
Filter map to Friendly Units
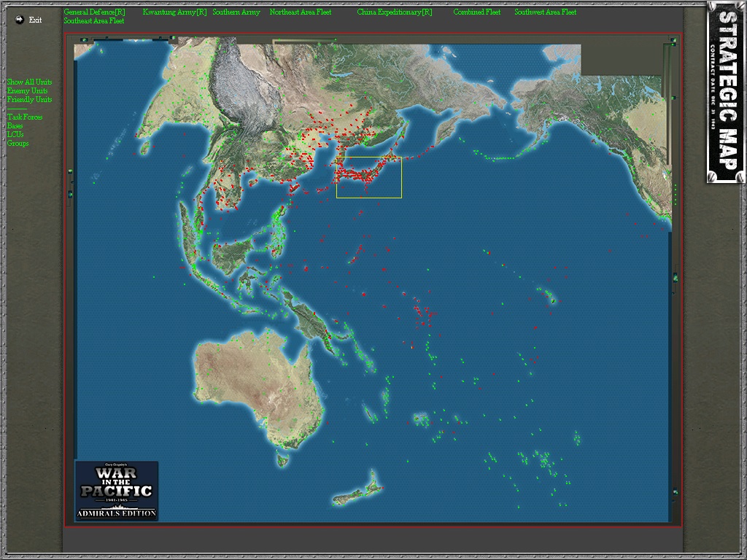pyautogui.click(x=29, y=99)
